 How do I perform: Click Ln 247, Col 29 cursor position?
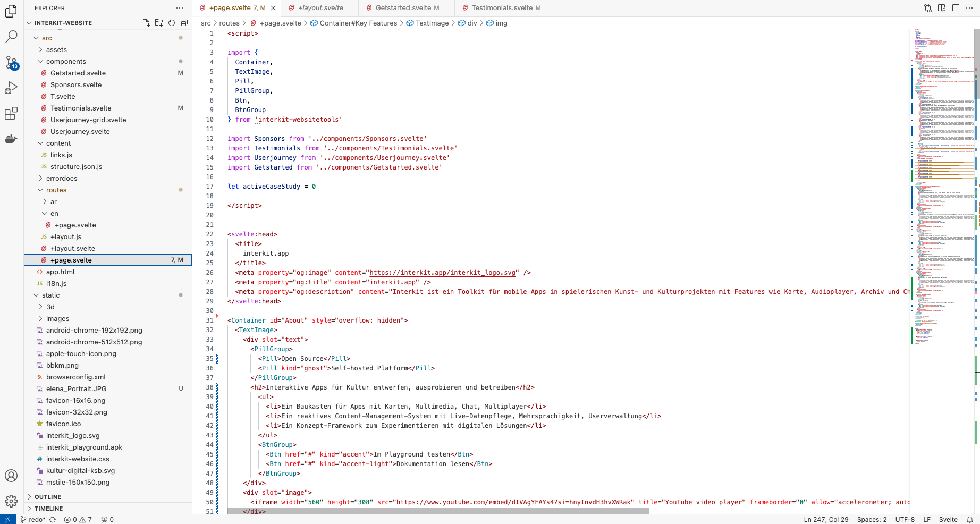pyautogui.click(x=826, y=519)
